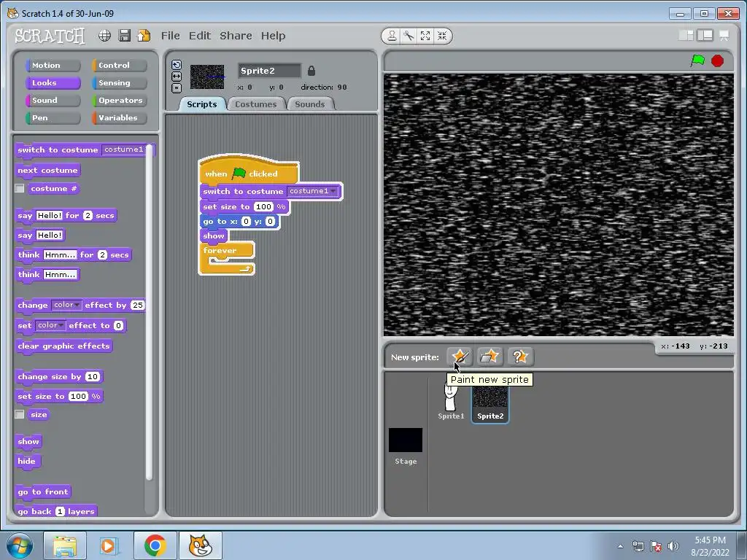
Task: Select the Looks block category
Action: pyautogui.click(x=53, y=83)
